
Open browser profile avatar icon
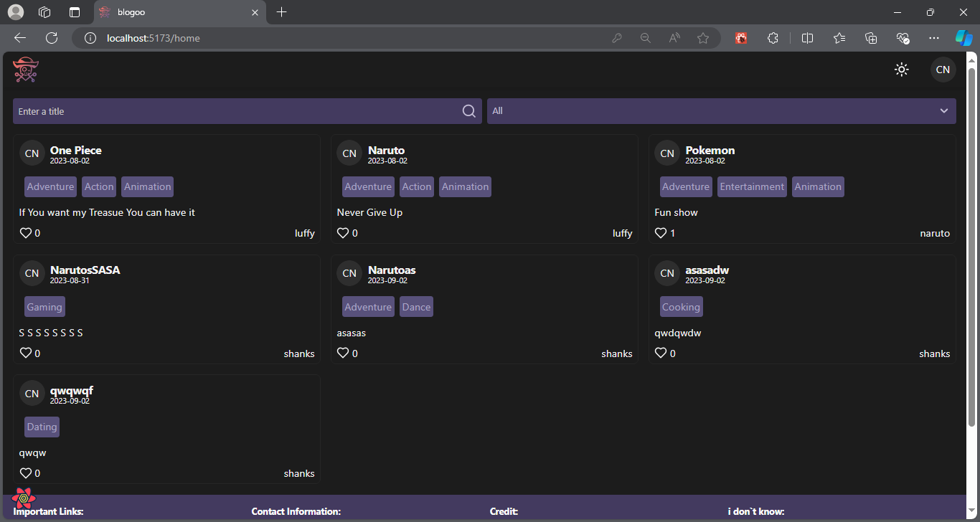(15, 12)
